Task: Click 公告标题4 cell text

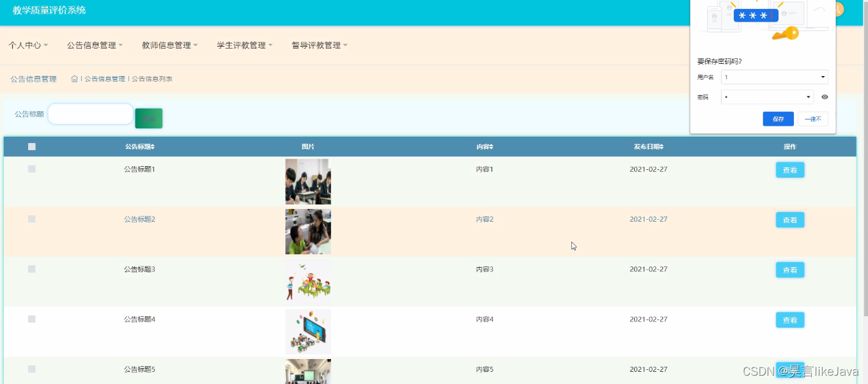Action: click(x=139, y=319)
